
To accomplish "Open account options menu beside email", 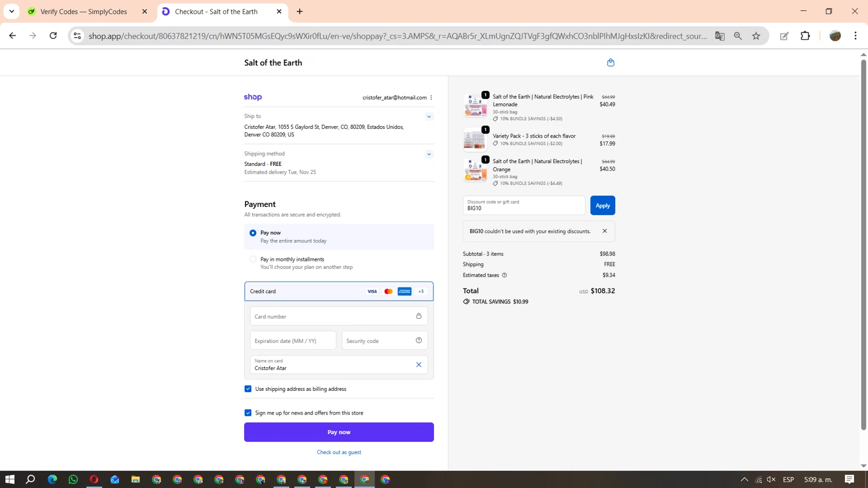I will coord(431,98).
